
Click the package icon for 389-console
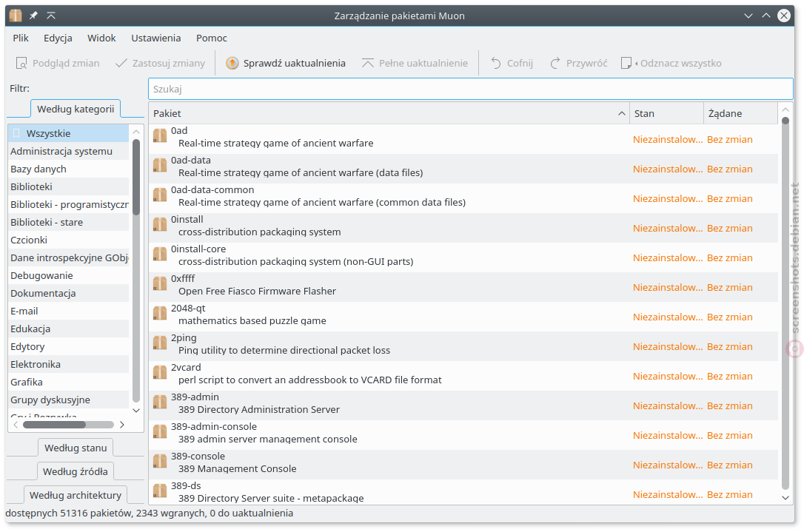160,461
